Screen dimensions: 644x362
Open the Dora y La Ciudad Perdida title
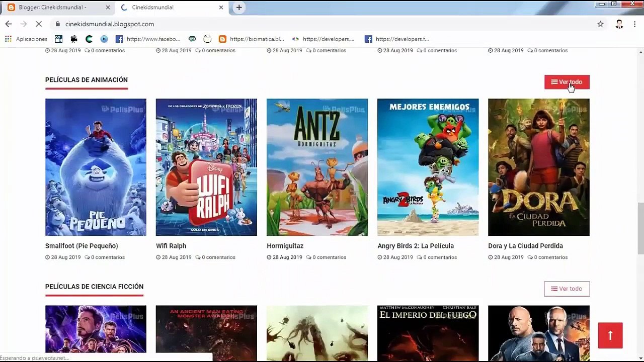coord(525,246)
